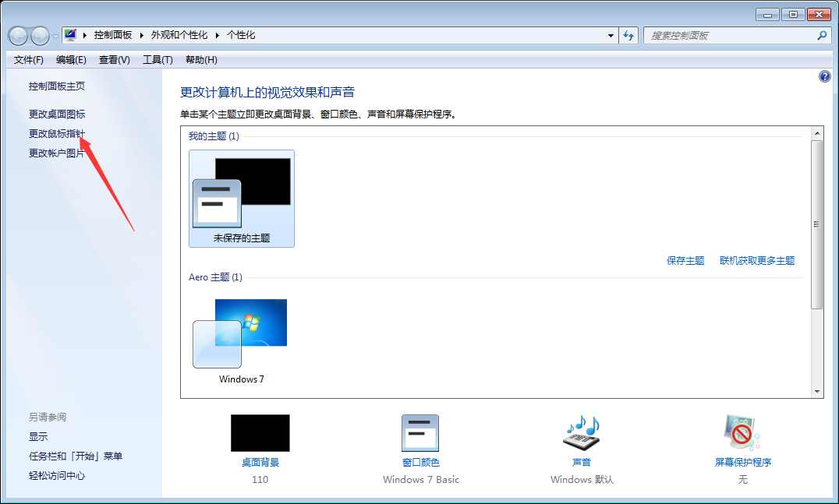Screen dimensions: 839x504
Task: Open the address bar history dropdown
Action: click(610, 35)
